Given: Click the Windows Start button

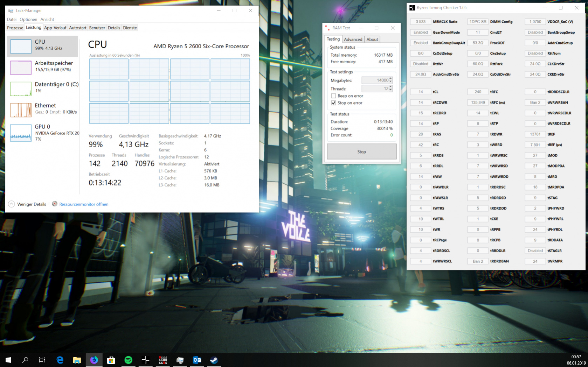Looking at the screenshot, I should [x=8, y=360].
